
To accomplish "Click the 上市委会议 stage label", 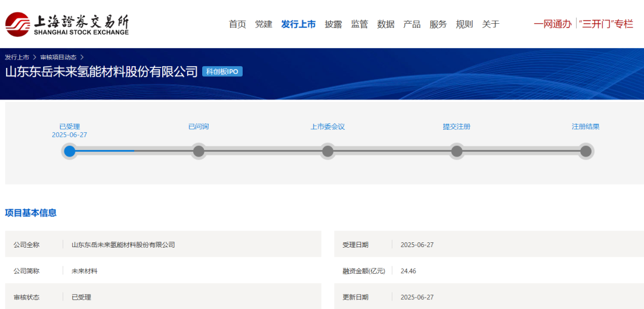I will (327, 127).
